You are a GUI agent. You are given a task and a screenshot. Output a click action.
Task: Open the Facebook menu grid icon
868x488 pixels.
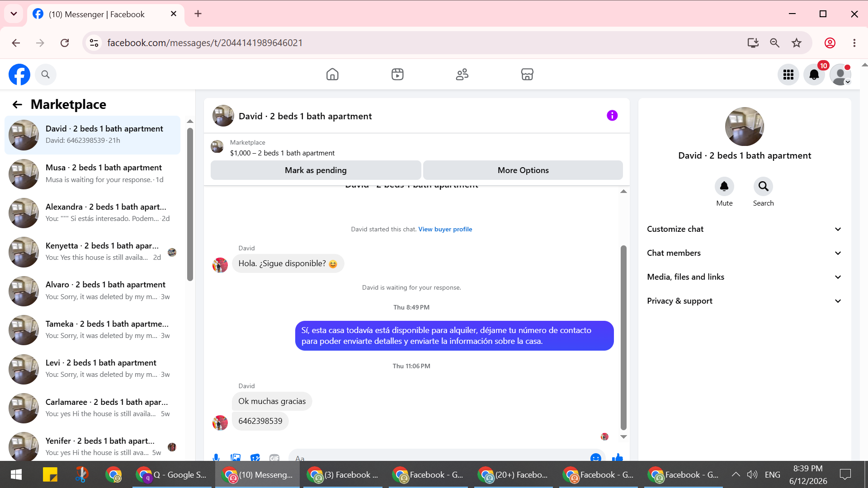[x=788, y=75]
